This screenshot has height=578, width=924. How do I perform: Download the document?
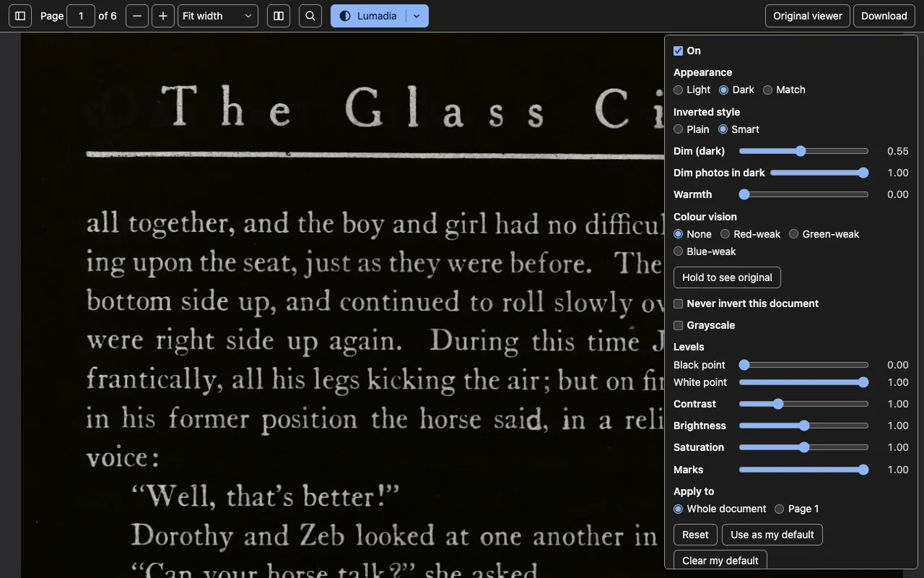[x=884, y=16]
